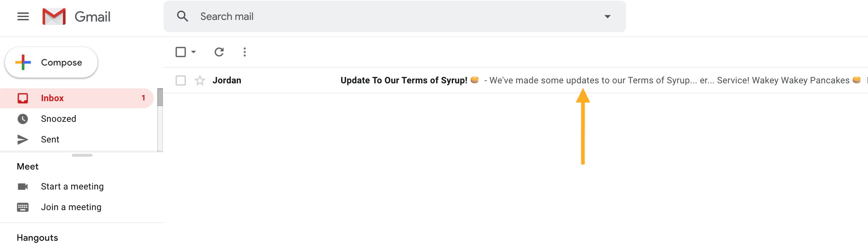Open the Sent folder
Screen dimensions: 868x250
pos(50,140)
